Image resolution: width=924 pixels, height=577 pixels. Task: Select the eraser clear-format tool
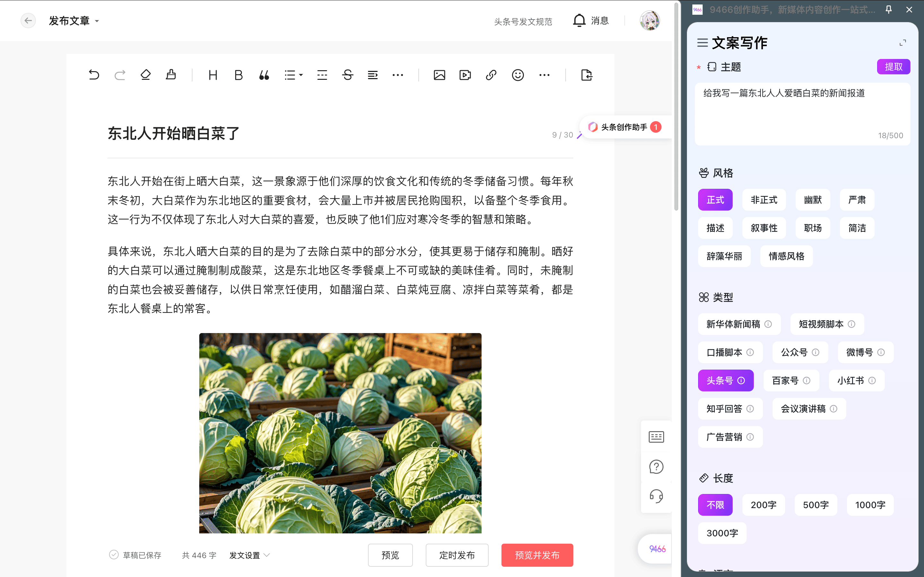(145, 75)
